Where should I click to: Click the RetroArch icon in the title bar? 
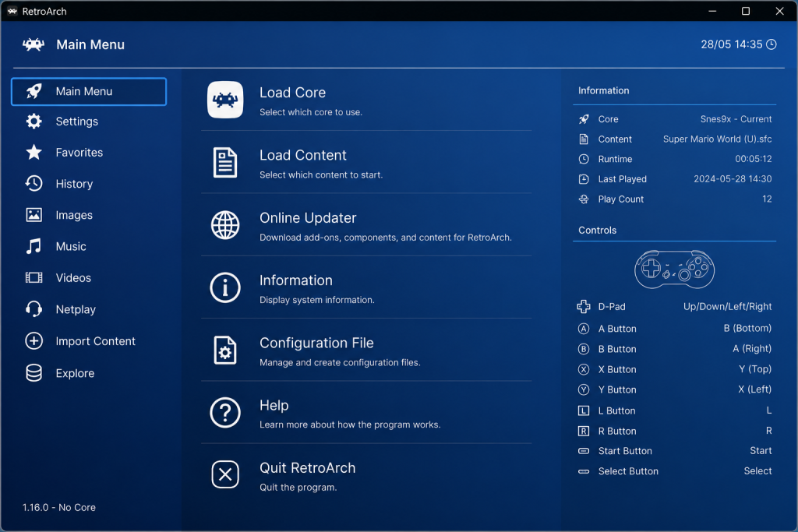(12, 11)
